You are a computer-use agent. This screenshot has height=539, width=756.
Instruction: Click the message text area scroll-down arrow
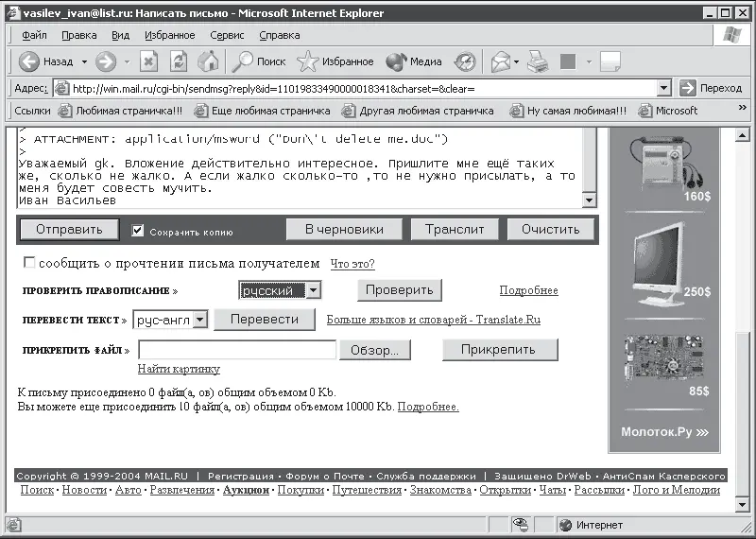click(x=589, y=200)
